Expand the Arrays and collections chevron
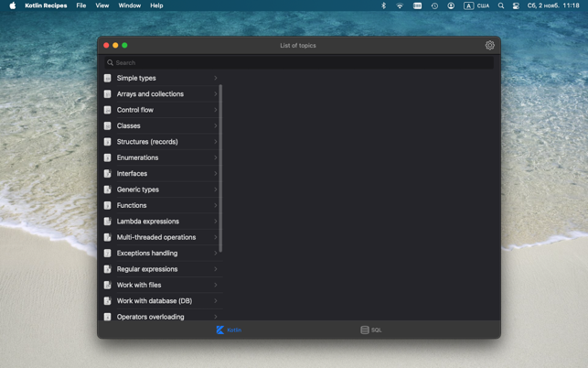This screenshot has width=588, height=368. coord(216,94)
